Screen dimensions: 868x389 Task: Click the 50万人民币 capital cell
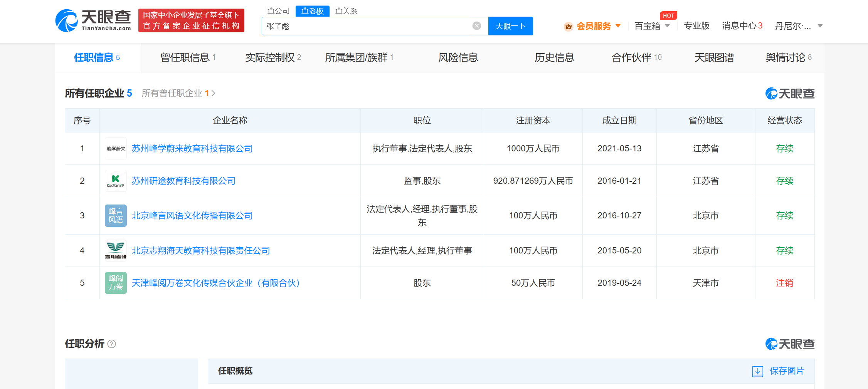click(x=533, y=283)
